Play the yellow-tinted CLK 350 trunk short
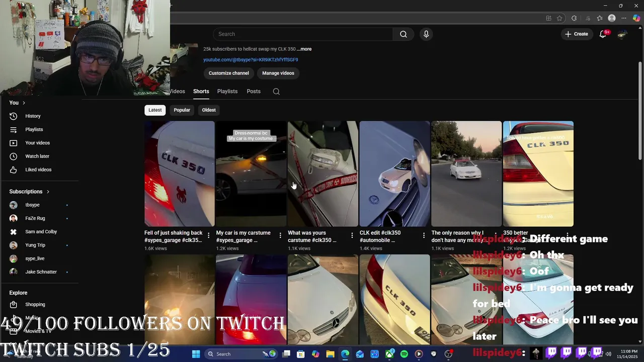The height and width of the screenshot is (362, 644). point(538,174)
